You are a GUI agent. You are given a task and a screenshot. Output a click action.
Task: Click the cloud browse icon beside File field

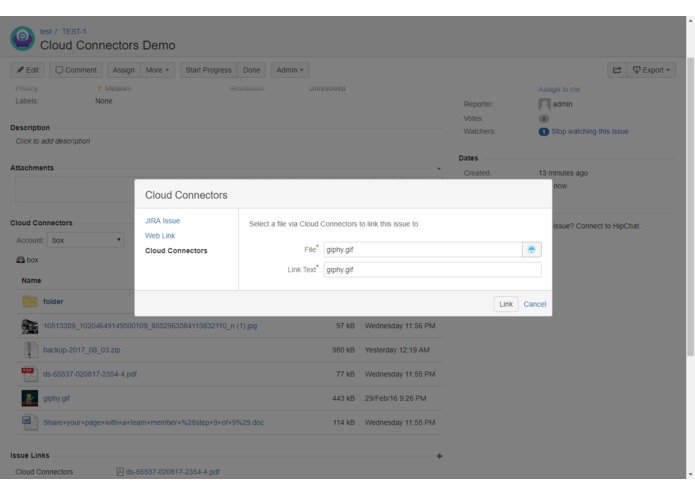tap(531, 249)
